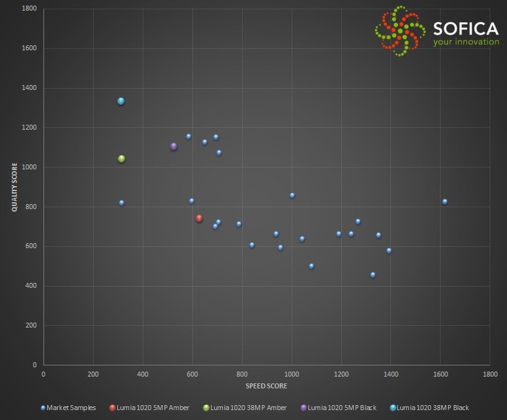Click the blue market sample directly below the green point
The width and height of the screenshot is (507, 420).
pyautogui.click(x=122, y=203)
